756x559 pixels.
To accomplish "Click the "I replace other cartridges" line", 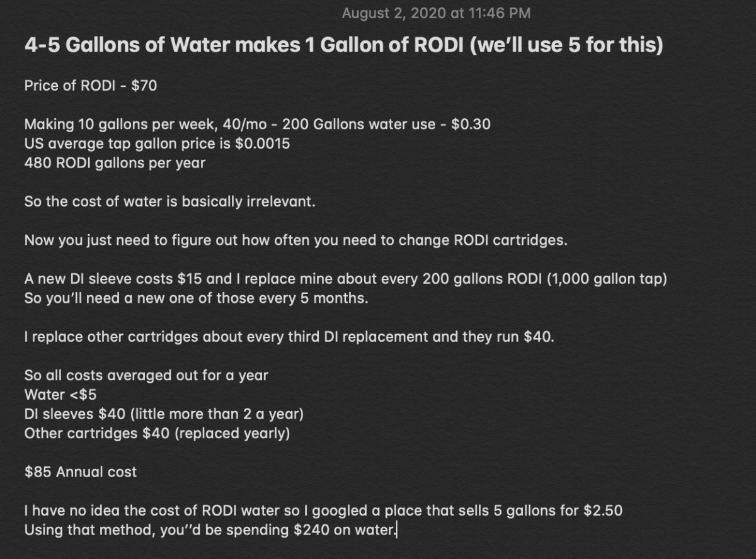I will point(289,337).
